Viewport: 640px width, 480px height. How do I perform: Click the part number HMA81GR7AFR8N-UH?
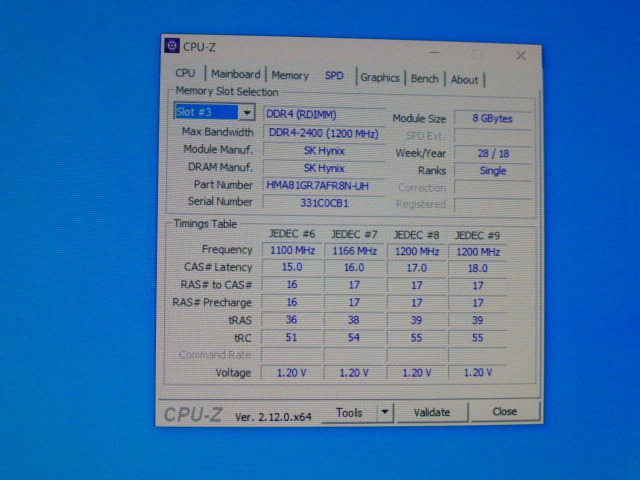click(x=324, y=186)
